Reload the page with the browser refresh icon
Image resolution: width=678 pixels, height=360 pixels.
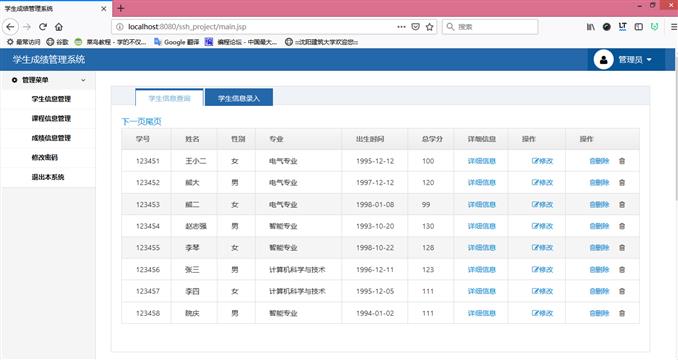(43, 27)
